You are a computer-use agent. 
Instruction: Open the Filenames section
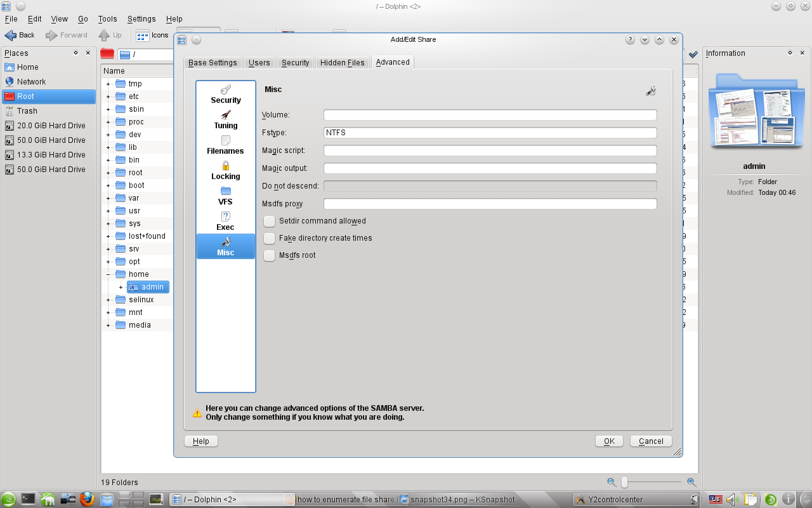[x=225, y=145]
